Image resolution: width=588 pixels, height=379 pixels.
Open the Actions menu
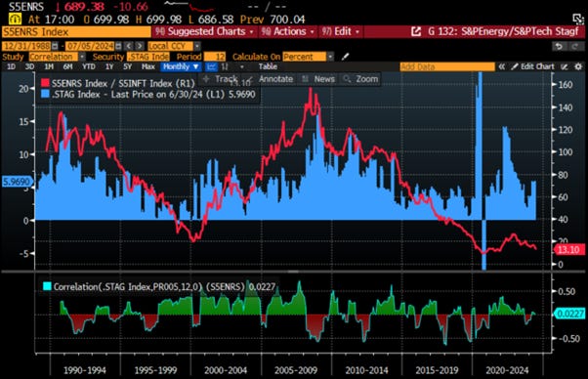point(288,31)
